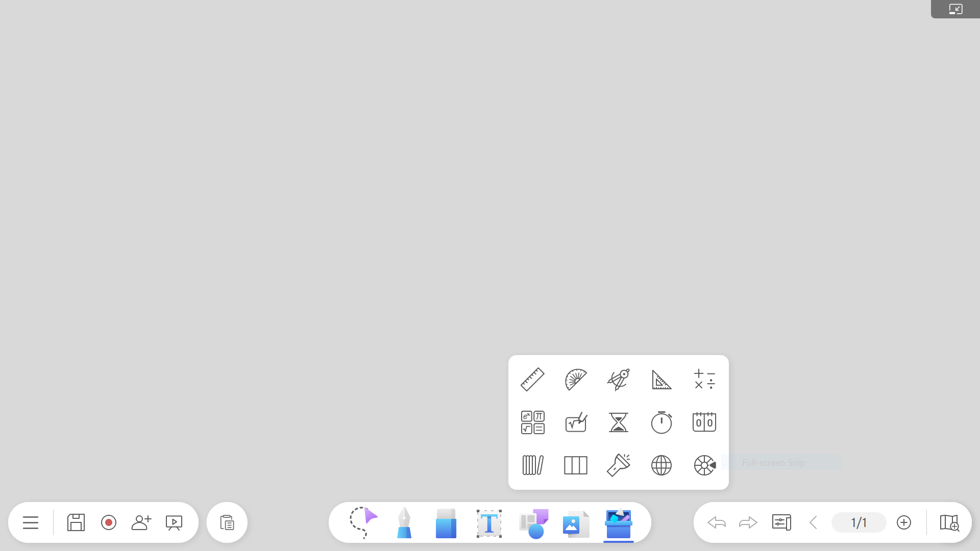Exit full screen via top-right corner button

pos(955,9)
